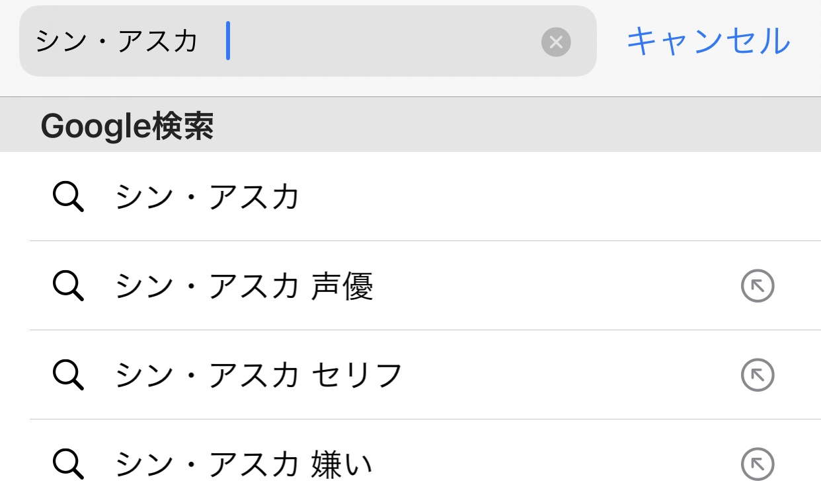The width and height of the screenshot is (821, 504).
Task: Click magnifier icon beside plain シン・アスカ
Action: [68, 197]
